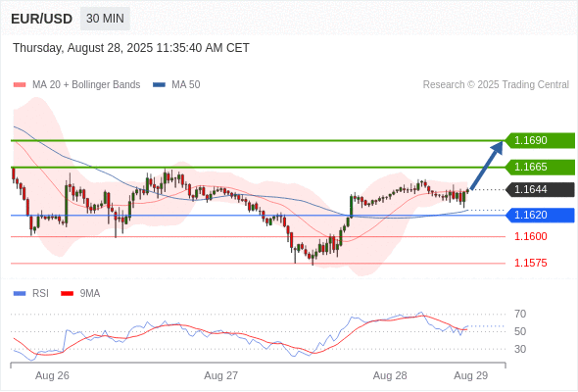The image size is (578, 392).
Task: Click the pink MA 20 legend swatch
Action: (20, 85)
